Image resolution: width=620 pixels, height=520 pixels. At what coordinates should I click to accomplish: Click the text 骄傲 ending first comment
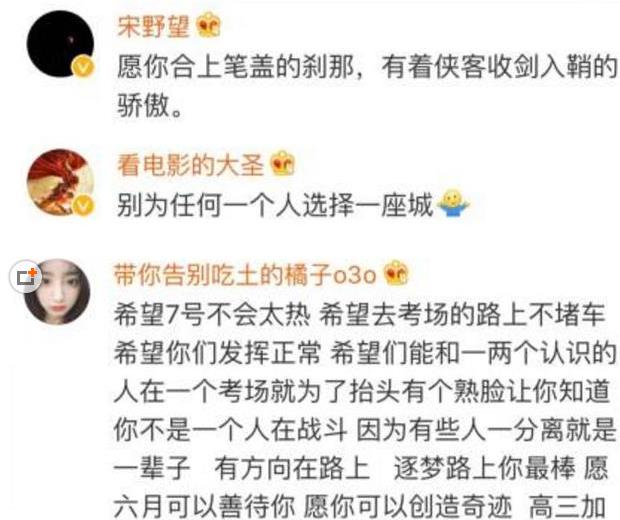point(143,105)
